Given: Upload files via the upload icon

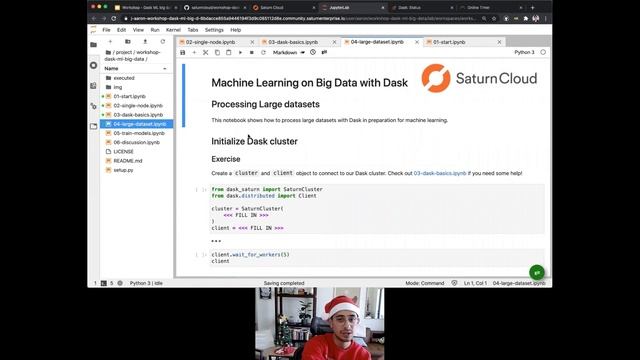Looking at the screenshot, I should [x=145, y=42].
